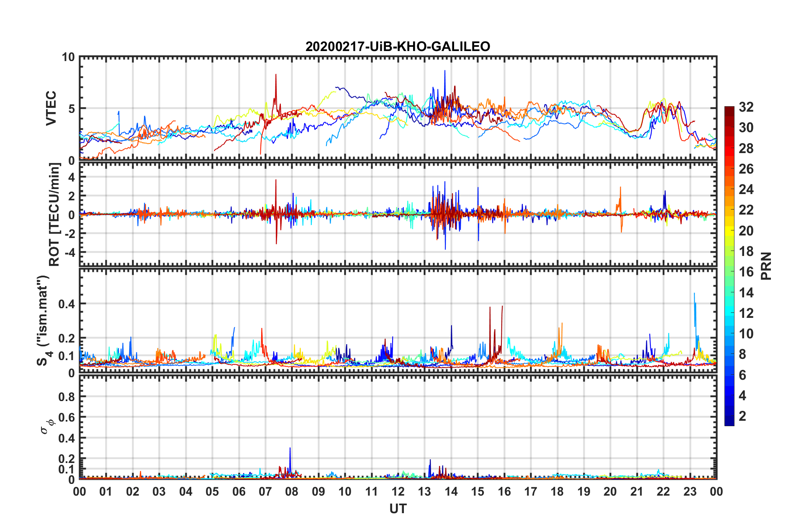Image resolution: width=796 pixels, height=532 pixels.
Task: Click sigma phi y-axis tick 0.8
Action: point(67,397)
